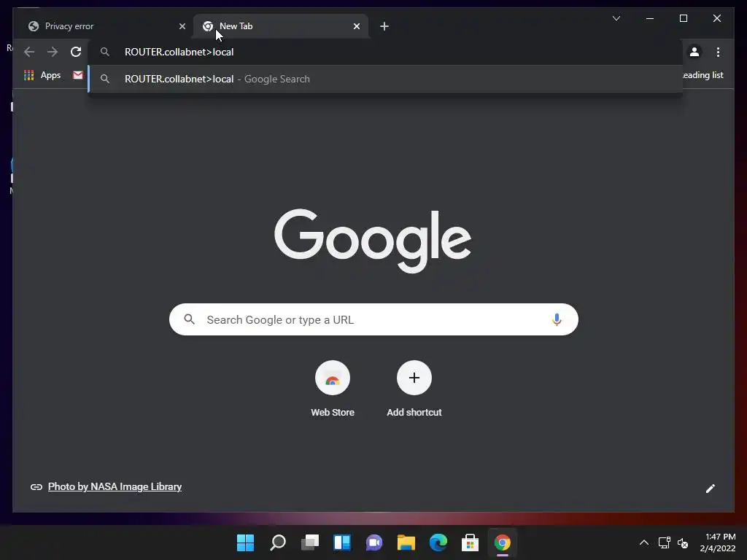Open a new tab with the plus button
This screenshot has height=560, width=747.
[x=384, y=26]
